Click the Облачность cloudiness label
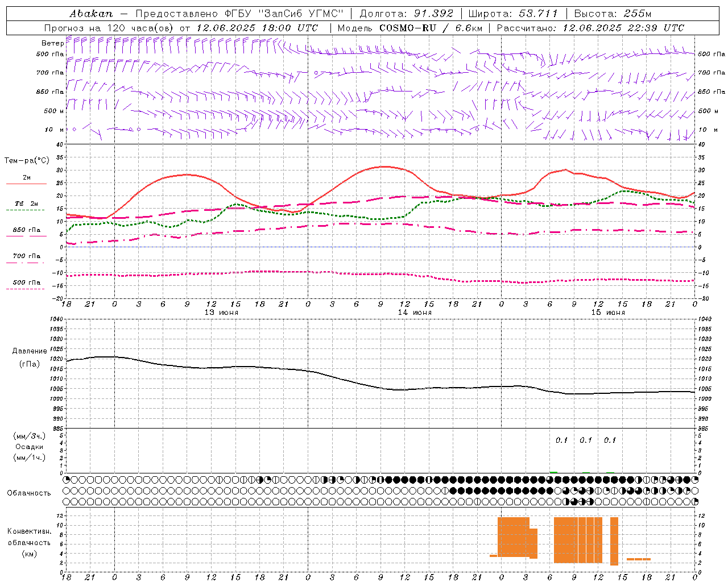 click(29, 493)
